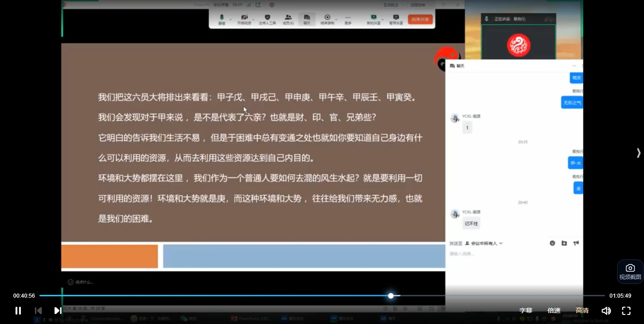644x324 pixels.
Task: Click the folder icon in chat panel
Action: pos(564,243)
